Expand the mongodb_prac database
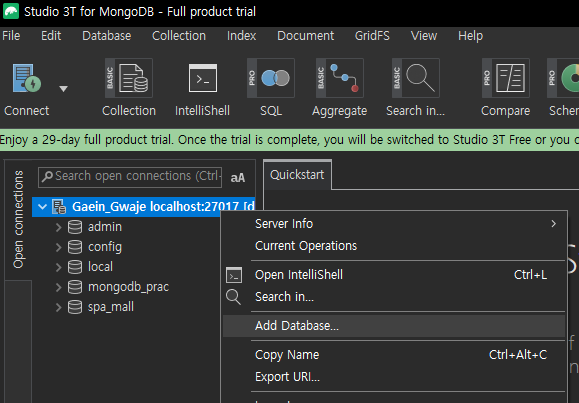The height and width of the screenshot is (403, 579). (58, 287)
